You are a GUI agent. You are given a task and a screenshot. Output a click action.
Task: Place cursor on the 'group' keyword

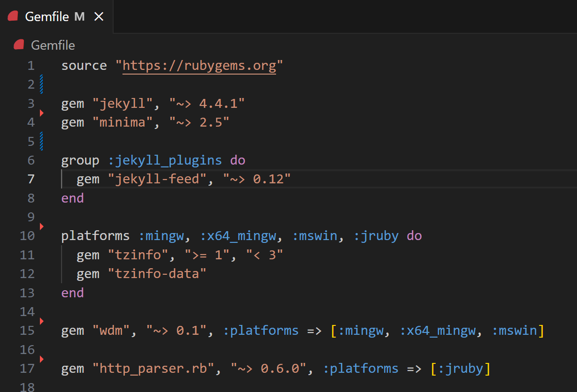pyautogui.click(x=80, y=160)
